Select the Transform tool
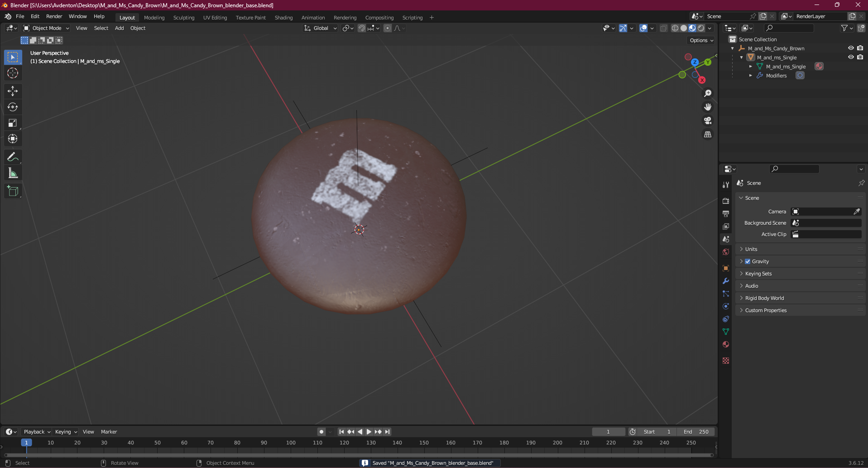 point(13,139)
